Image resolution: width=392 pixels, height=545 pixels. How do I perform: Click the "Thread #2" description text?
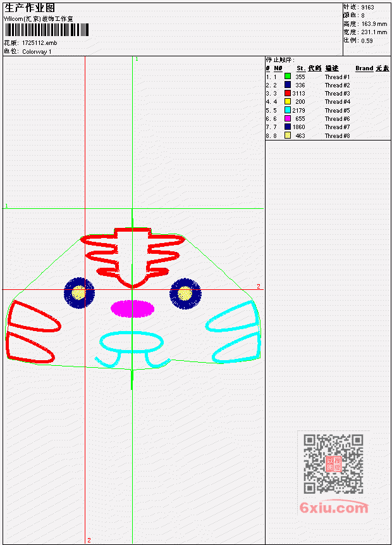point(338,85)
